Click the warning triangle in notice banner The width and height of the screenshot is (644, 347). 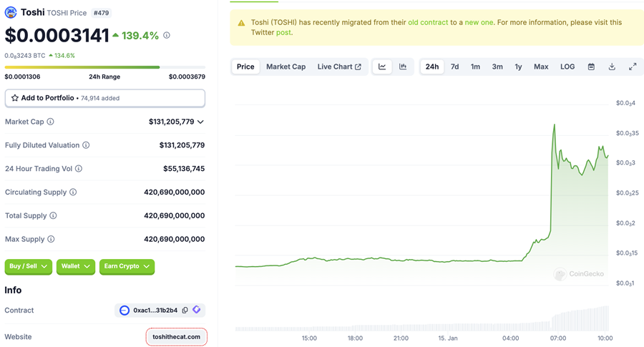tap(242, 23)
